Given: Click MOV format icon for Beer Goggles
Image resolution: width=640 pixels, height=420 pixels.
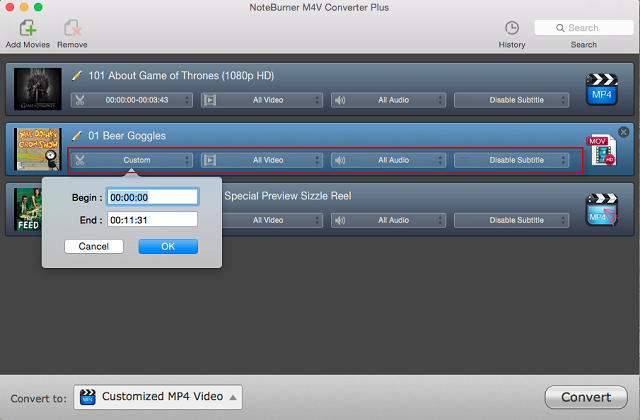Looking at the screenshot, I should (x=602, y=150).
